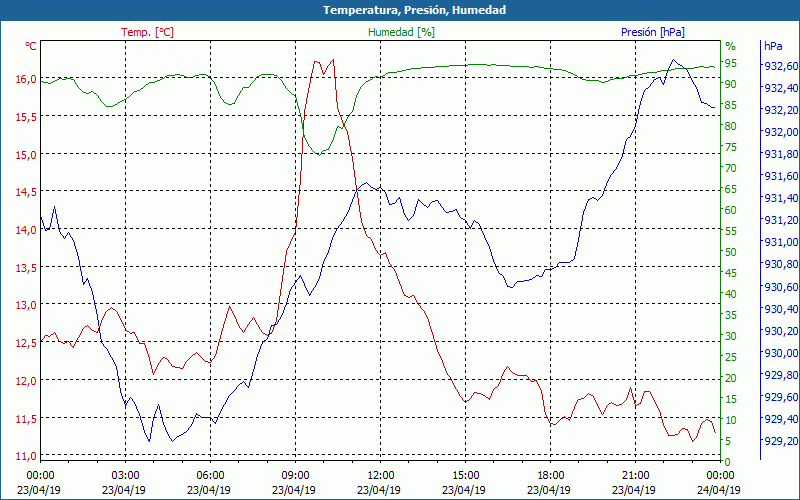The width and height of the screenshot is (800, 500).
Task: Click the '932,00' pressure axis value
Action: click(781, 132)
